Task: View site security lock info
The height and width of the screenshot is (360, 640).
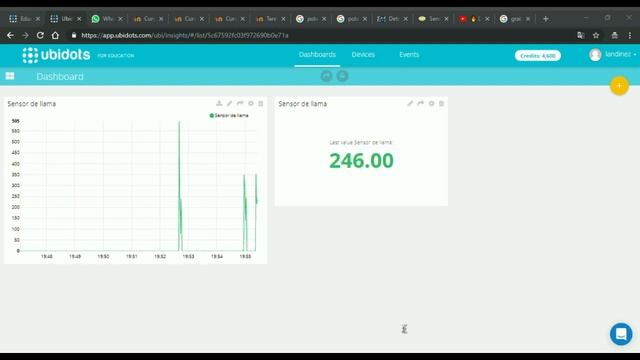Action: click(x=74, y=36)
